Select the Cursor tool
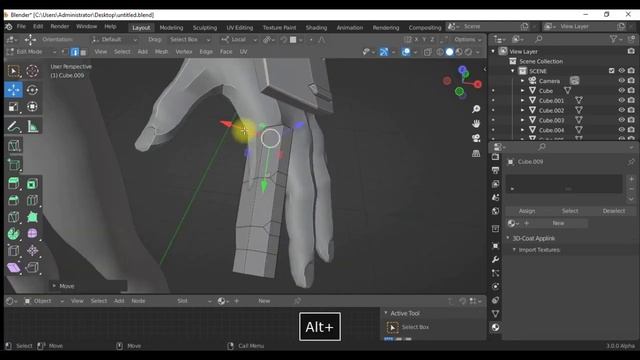Screen dimensions: 640x360 tap(32, 71)
